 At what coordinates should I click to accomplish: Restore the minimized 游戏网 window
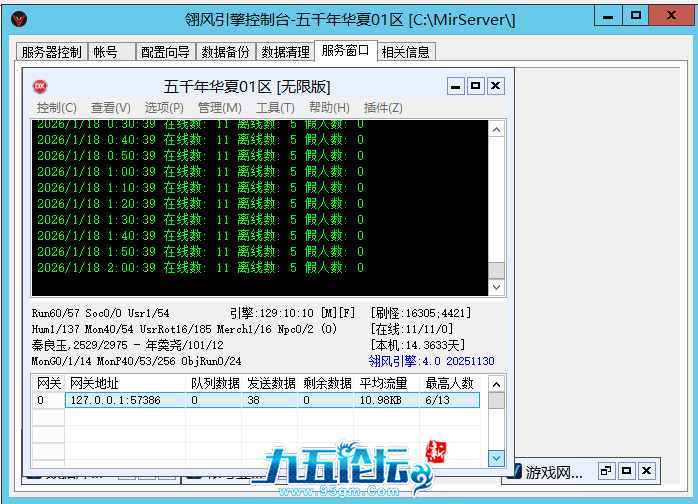606,470
